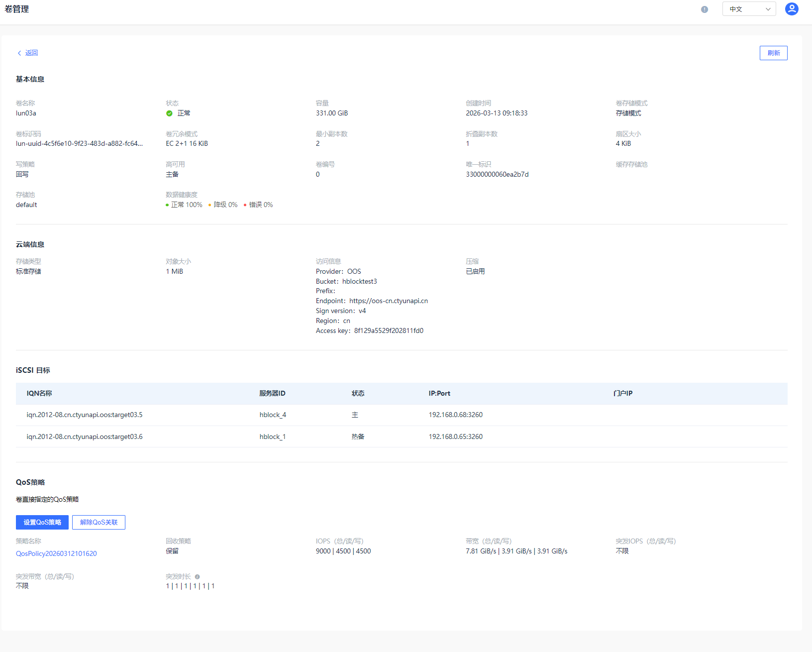
Task: Click the 设置QoS策略 button
Action: tap(42, 522)
